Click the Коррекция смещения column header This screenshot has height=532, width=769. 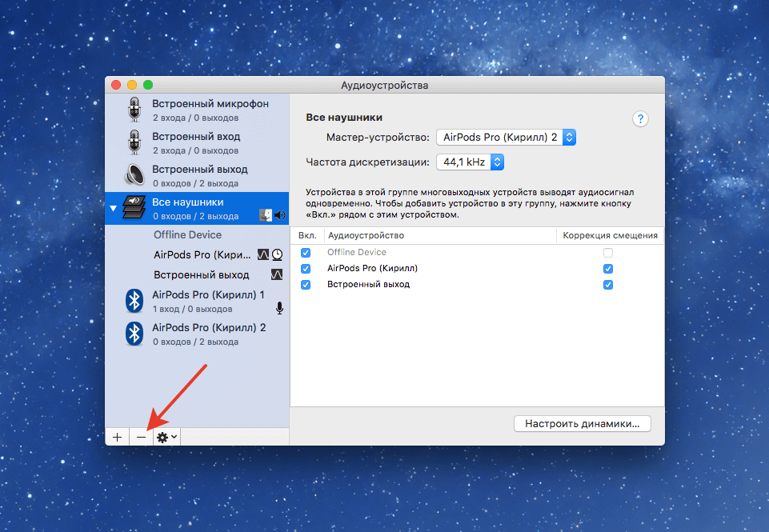pyautogui.click(x=610, y=235)
